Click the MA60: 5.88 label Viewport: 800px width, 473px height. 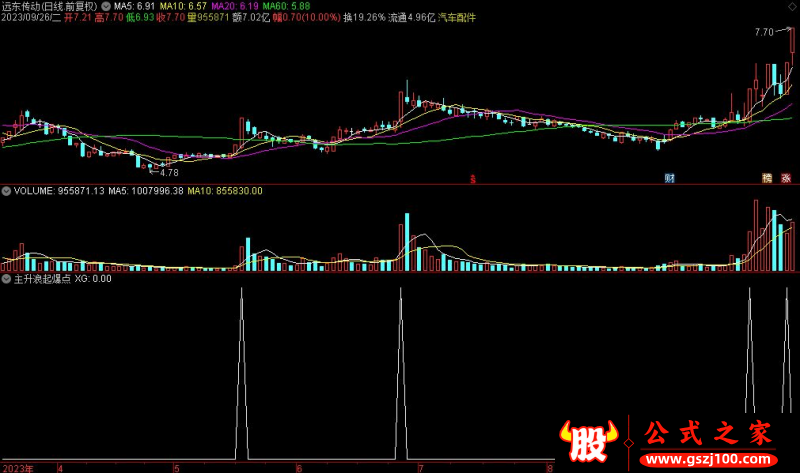tap(286, 7)
